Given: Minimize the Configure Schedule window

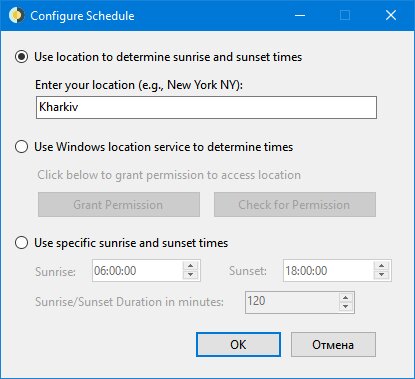Looking at the screenshot, I should pyautogui.click(x=300, y=15).
